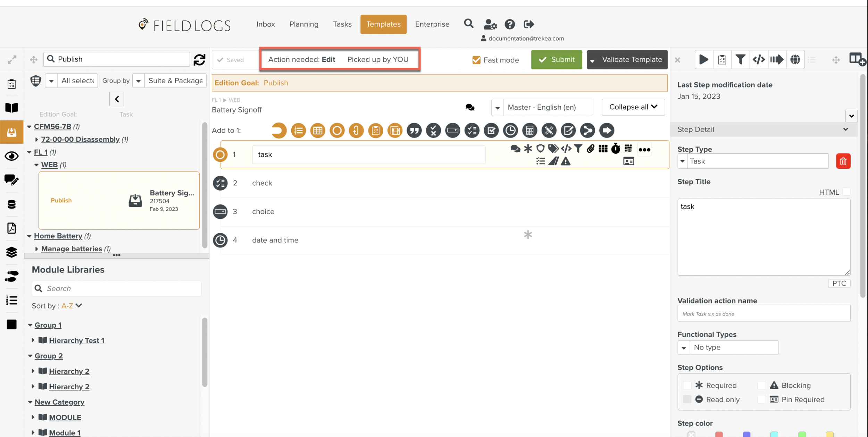The width and height of the screenshot is (868, 437).
Task: Go to the Planning tab
Action: click(x=303, y=24)
